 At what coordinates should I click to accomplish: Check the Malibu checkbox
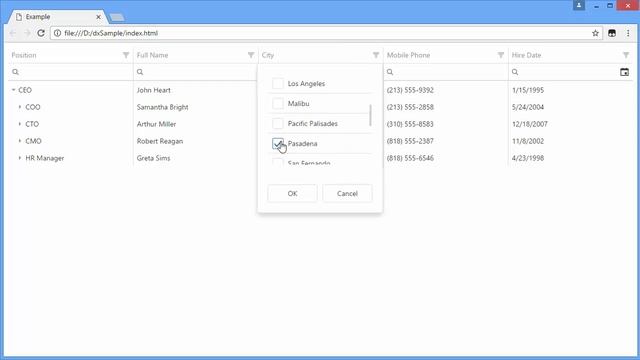(x=278, y=103)
